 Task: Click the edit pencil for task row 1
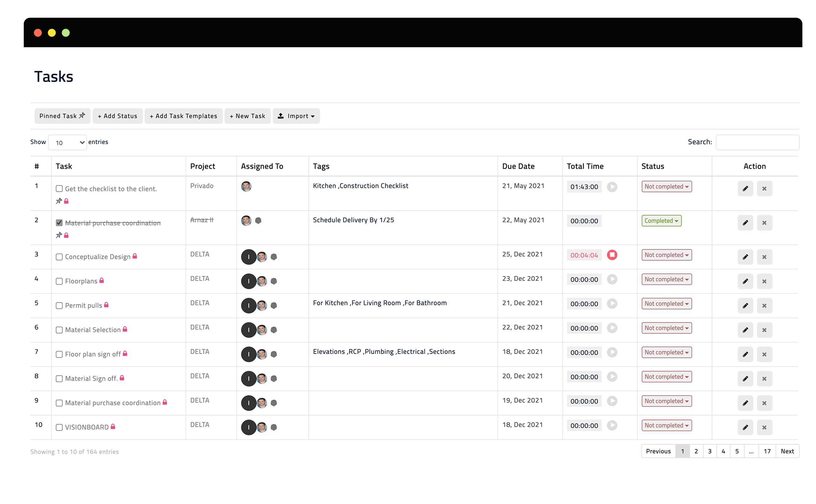click(x=745, y=189)
